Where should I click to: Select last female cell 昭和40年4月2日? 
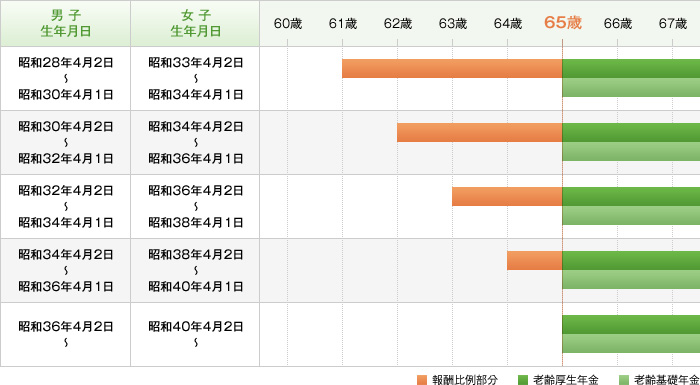tap(195, 334)
